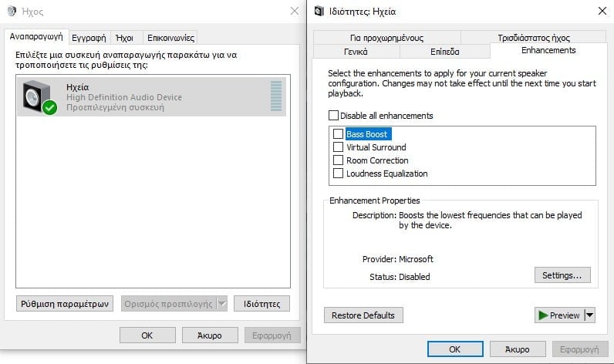Viewport: 614px width, 364px height.
Task: Check the Room Correction option
Action: [x=338, y=160]
